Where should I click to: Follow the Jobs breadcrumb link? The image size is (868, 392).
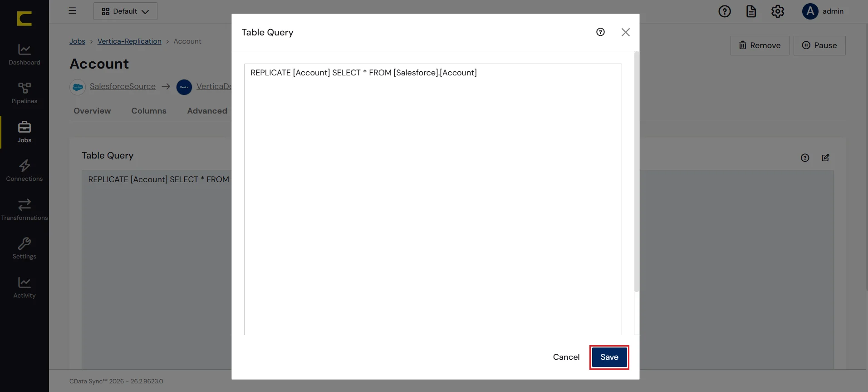coord(77,41)
